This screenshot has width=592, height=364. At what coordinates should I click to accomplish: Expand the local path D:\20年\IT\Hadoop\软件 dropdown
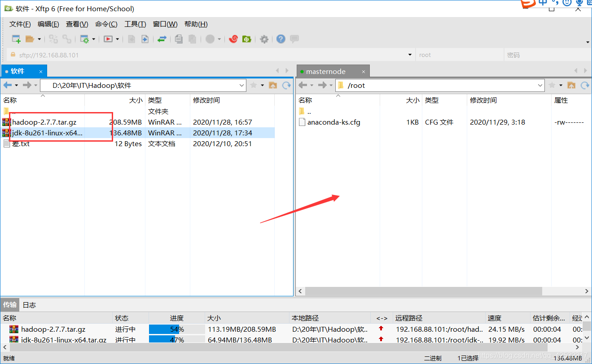242,85
